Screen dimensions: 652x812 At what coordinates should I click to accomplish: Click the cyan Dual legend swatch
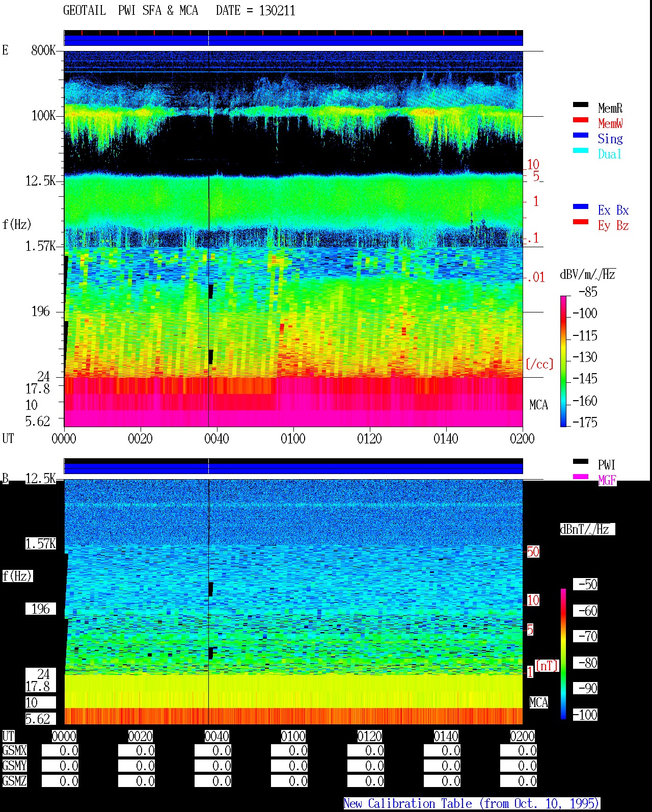click(581, 151)
